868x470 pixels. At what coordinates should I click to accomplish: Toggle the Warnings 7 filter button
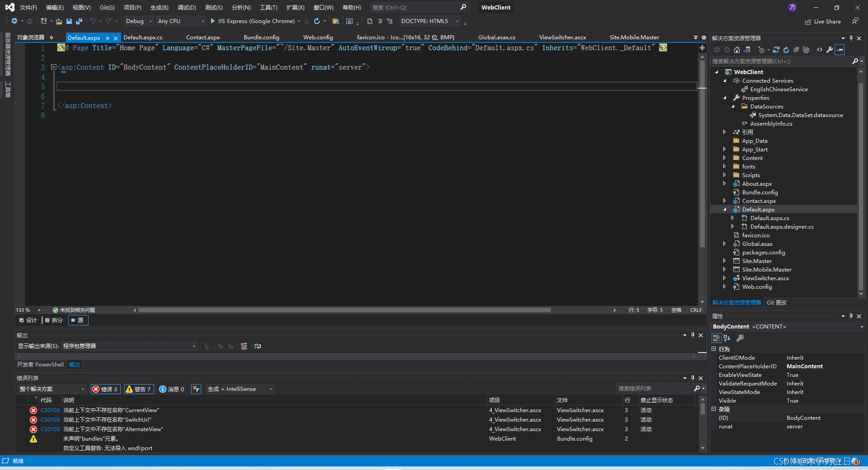(x=139, y=389)
